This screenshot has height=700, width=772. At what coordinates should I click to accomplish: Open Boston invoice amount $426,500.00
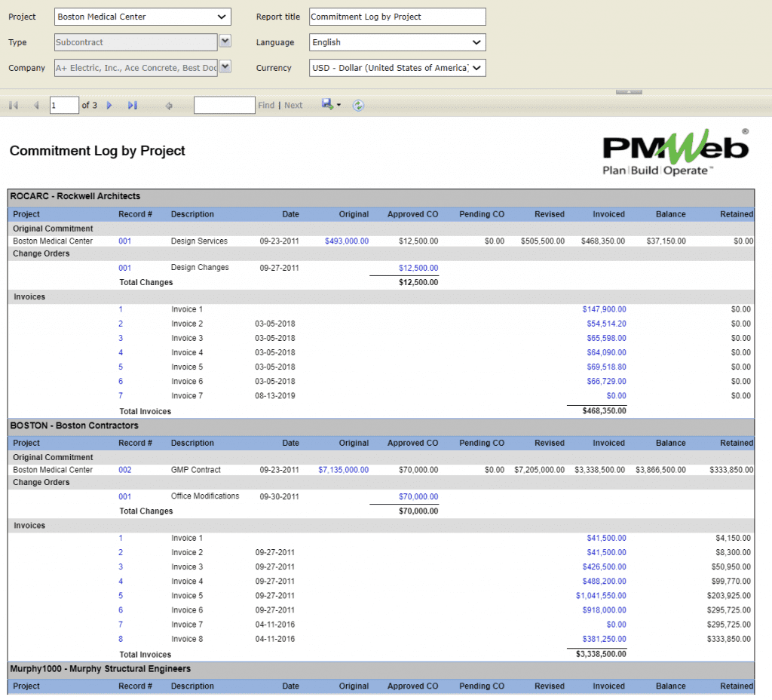(604, 567)
